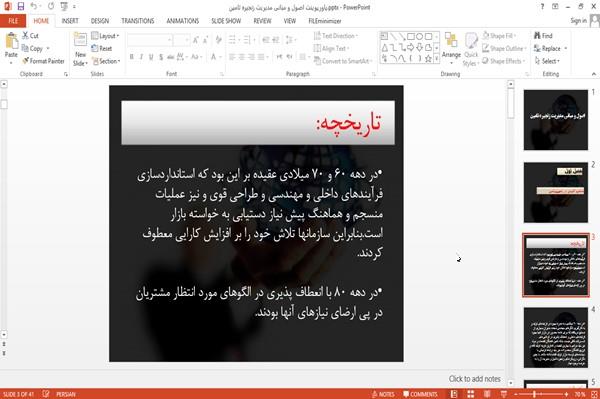Viewport: 600px width, 399px height.
Task: Select slide 4 thumbnail
Action: click(556, 337)
